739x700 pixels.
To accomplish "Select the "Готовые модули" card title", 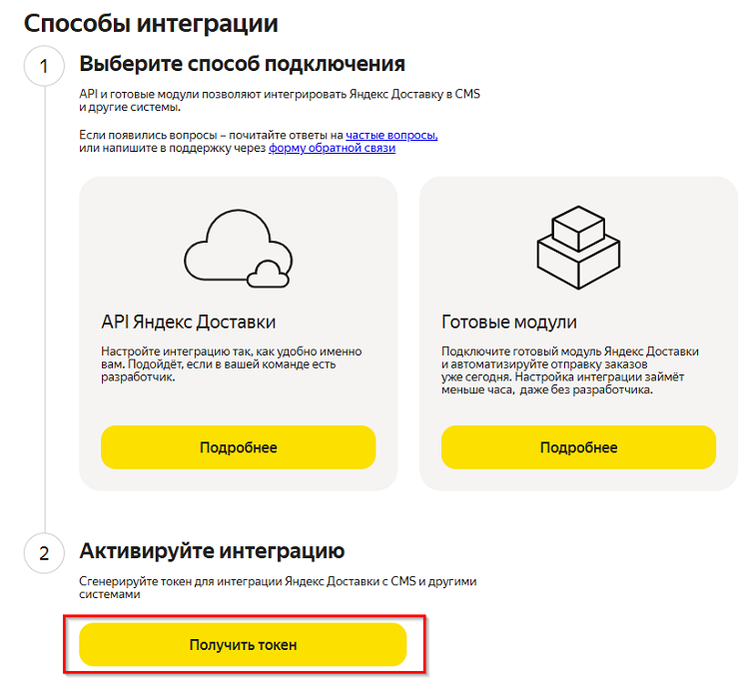I will 509,322.
